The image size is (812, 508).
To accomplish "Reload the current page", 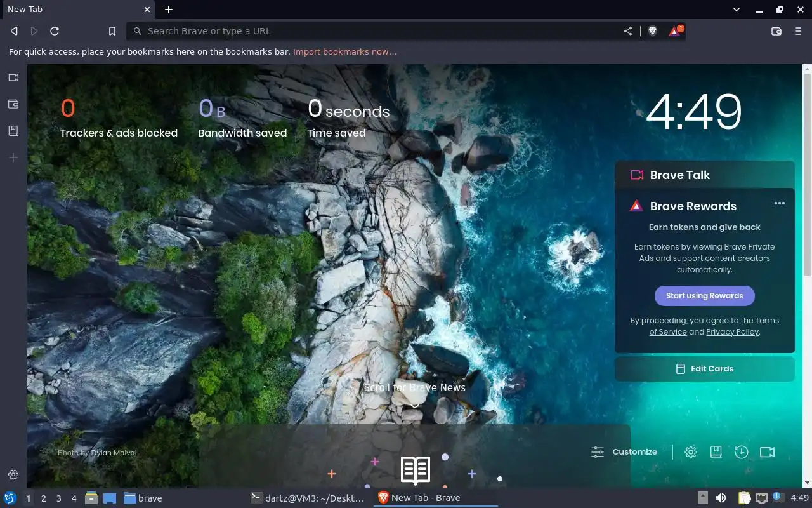I will [55, 31].
